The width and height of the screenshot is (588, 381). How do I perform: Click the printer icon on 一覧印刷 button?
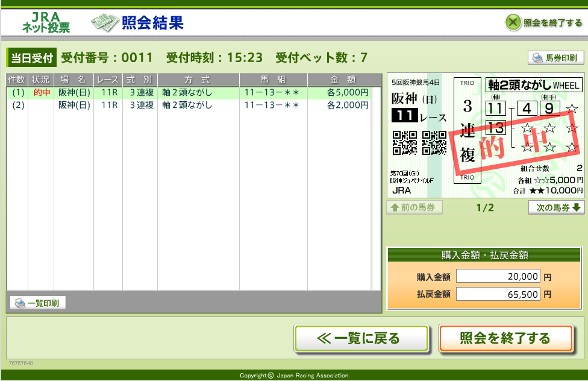pos(20,303)
